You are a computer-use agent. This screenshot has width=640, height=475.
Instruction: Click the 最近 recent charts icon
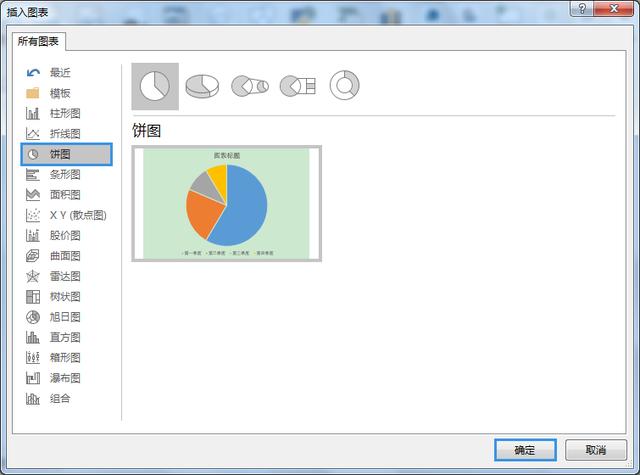33,73
